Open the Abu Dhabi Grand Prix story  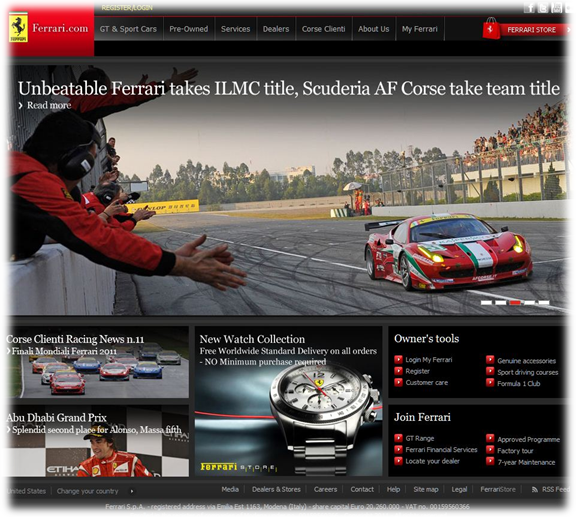[x=56, y=417]
